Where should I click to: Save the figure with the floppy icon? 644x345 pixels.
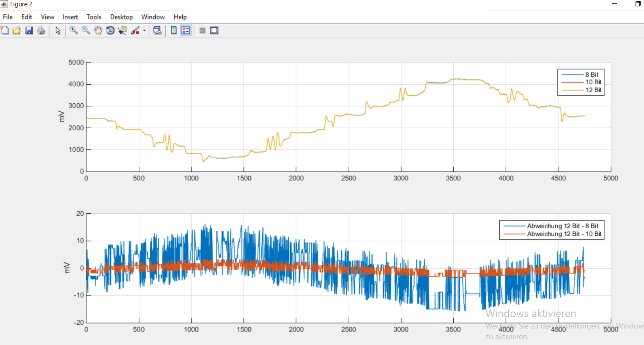tap(29, 30)
